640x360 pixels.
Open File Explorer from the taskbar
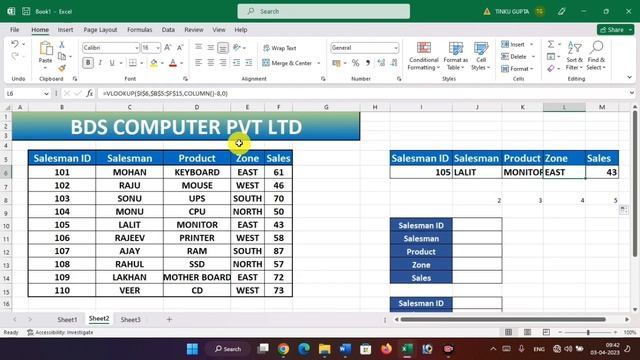click(324, 349)
